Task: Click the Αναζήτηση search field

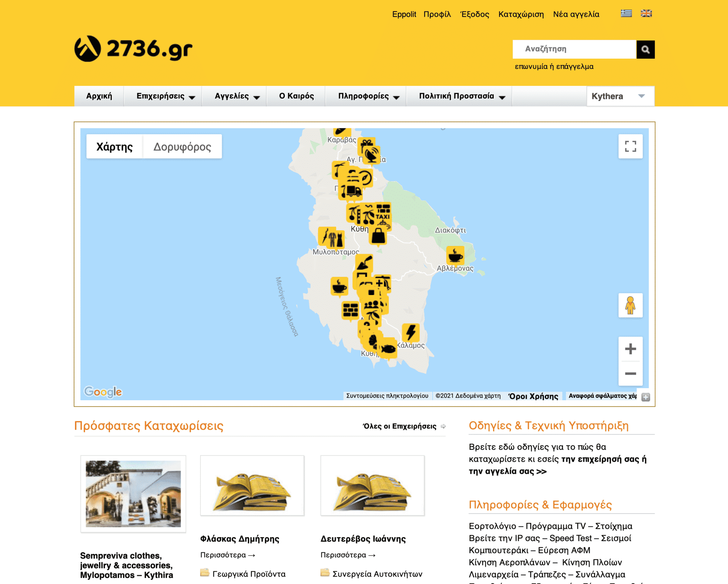Action: [574, 49]
